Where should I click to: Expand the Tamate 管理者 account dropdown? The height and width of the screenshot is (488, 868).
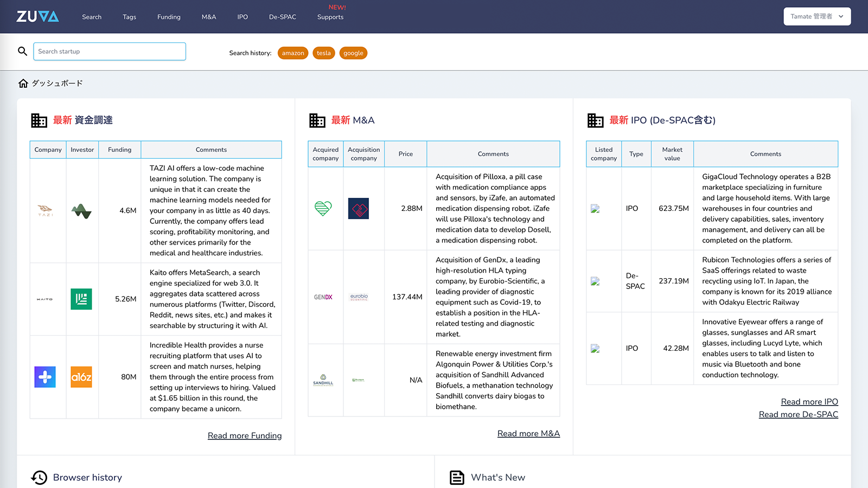click(816, 16)
